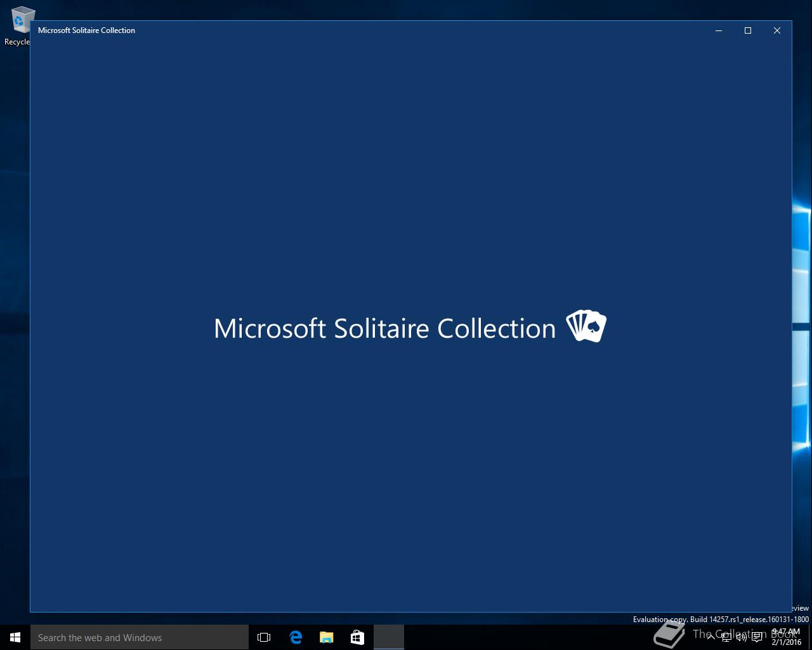Launch Microsoft Edge from the taskbar
812x650 pixels.
coord(296,637)
